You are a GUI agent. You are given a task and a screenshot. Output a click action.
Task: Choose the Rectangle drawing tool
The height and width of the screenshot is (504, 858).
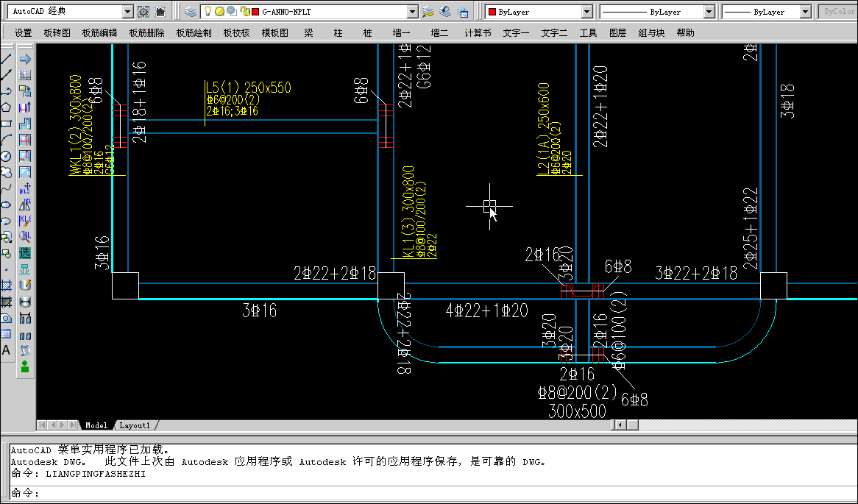click(6, 124)
